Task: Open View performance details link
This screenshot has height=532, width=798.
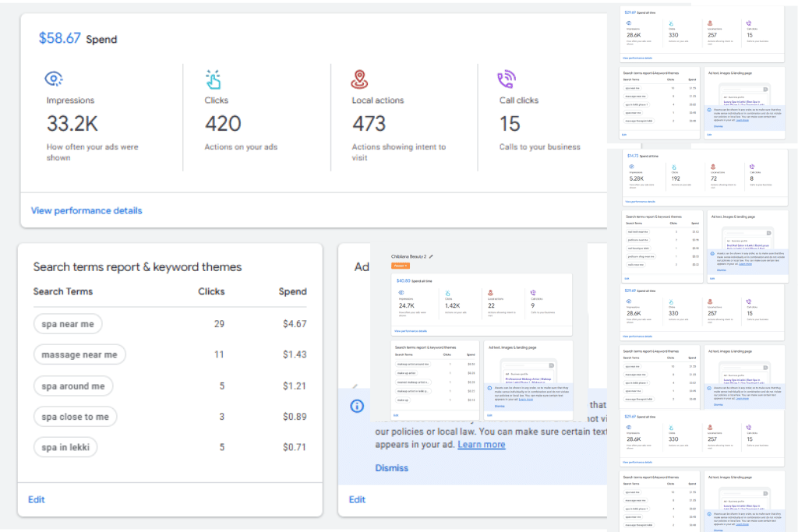Action: pos(87,210)
